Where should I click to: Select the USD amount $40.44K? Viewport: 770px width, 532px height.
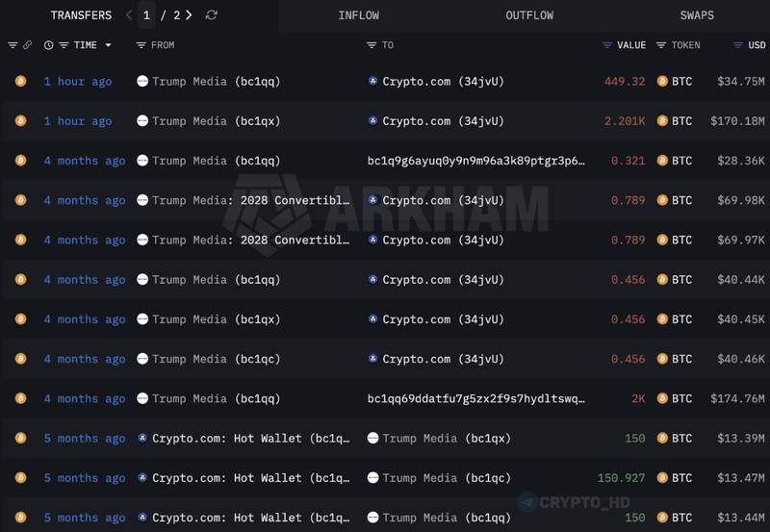(x=740, y=280)
